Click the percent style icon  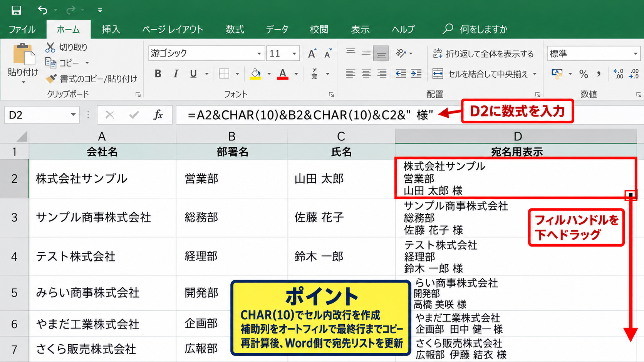click(x=584, y=74)
